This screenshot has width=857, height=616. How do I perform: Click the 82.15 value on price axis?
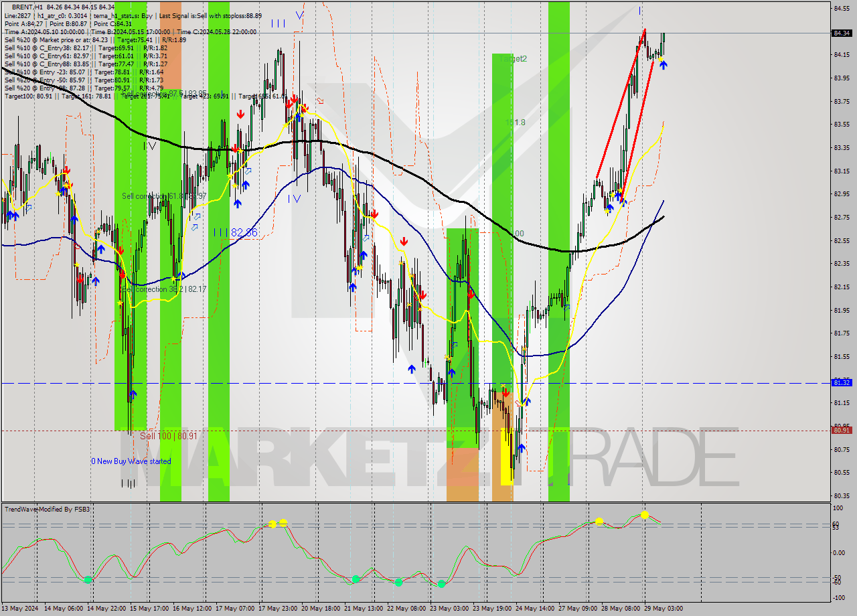pyautogui.click(x=842, y=287)
